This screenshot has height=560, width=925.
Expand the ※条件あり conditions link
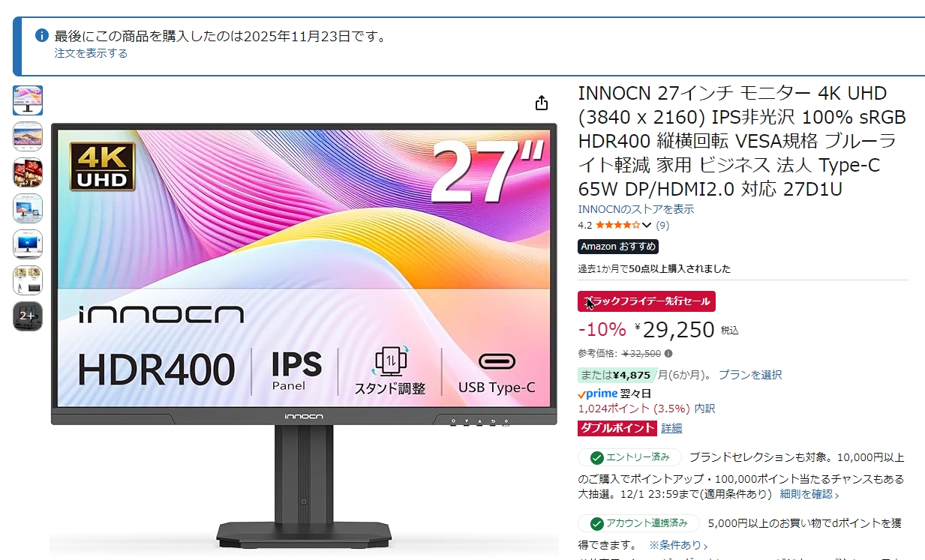[678, 545]
